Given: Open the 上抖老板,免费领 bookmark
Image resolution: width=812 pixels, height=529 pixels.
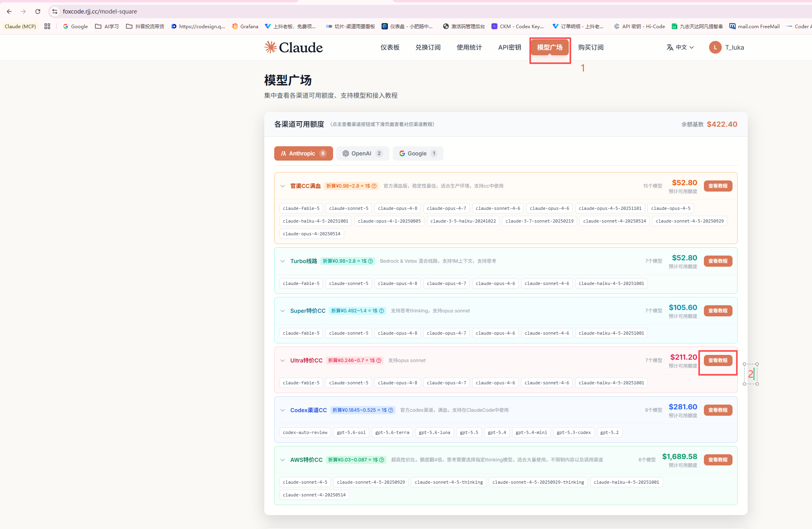Looking at the screenshot, I should (x=291, y=26).
